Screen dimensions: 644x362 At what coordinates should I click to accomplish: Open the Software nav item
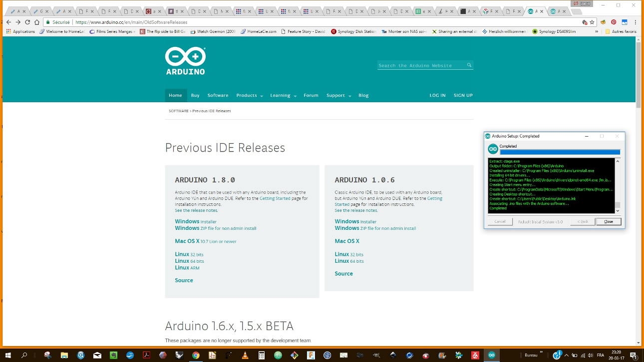click(x=218, y=95)
